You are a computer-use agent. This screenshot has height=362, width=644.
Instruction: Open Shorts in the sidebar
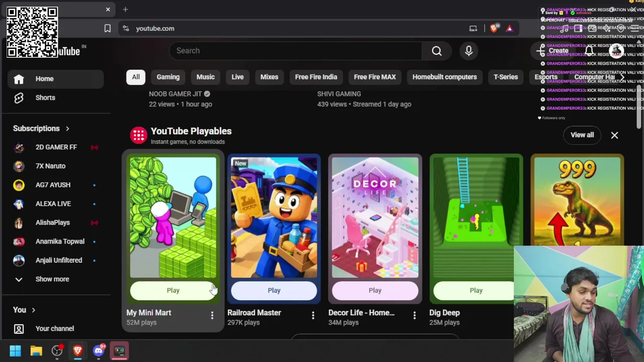55,98
